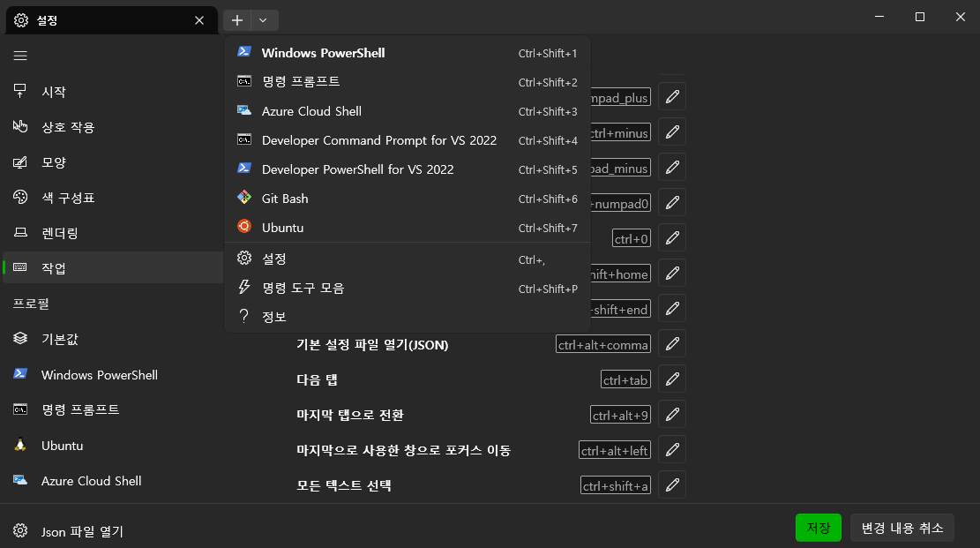
Task: Launch Developer Command Prompt for VS 2022
Action: pos(408,140)
